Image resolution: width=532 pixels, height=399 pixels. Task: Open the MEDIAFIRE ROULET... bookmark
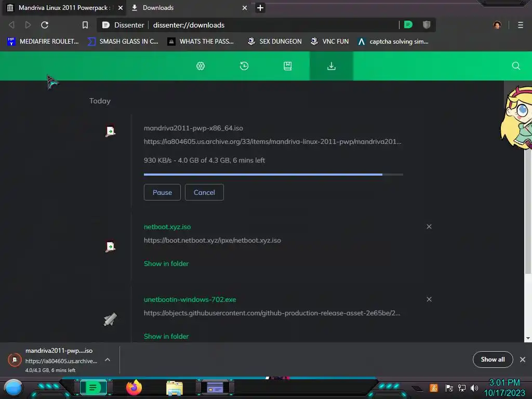pos(43,42)
